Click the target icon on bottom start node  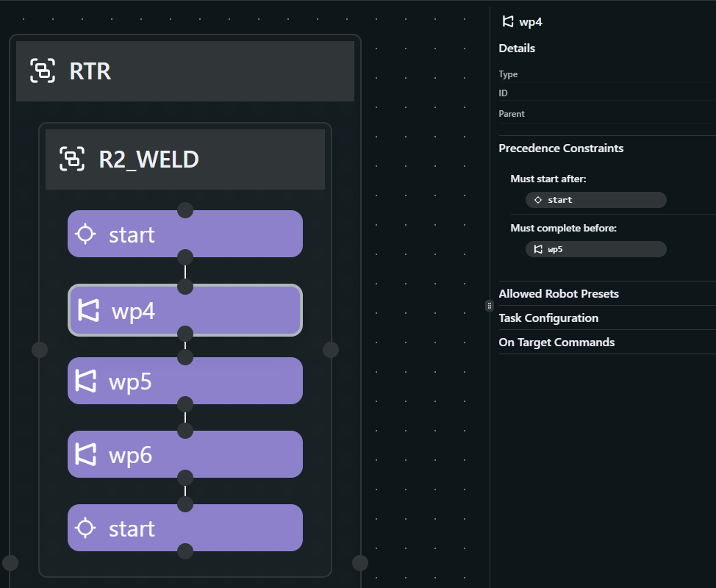point(85,528)
